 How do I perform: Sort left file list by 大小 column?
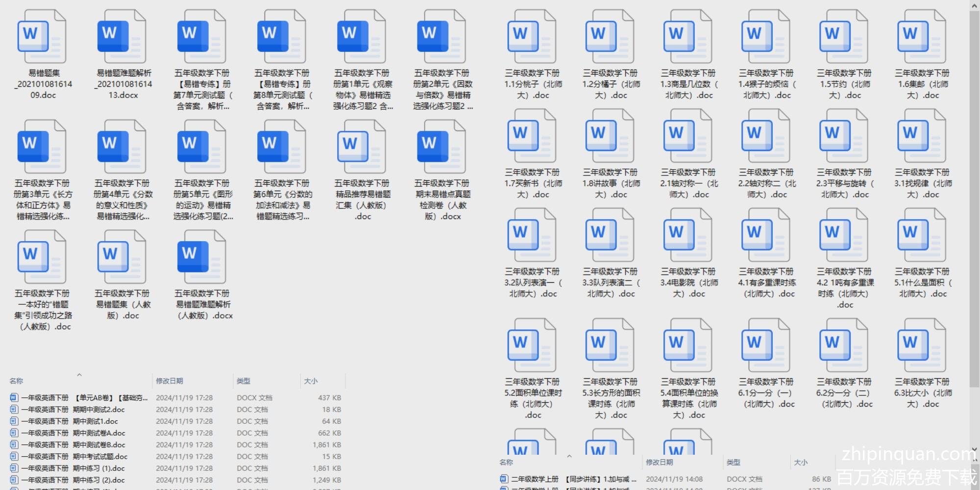(311, 381)
